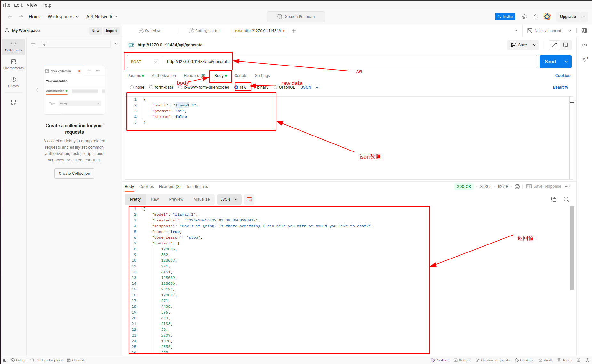Select the binary body type

[254, 87]
